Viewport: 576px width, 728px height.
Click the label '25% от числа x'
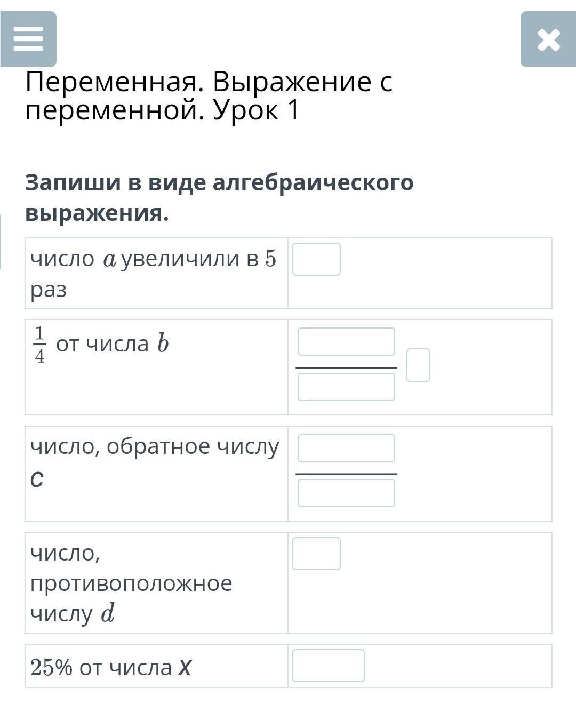pos(111,667)
